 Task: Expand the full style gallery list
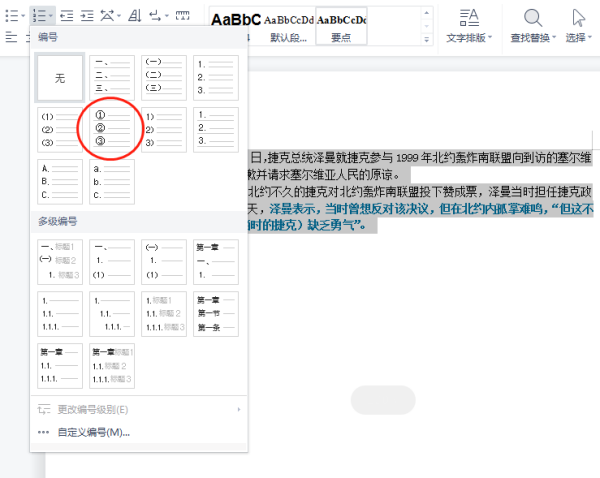tap(427, 39)
